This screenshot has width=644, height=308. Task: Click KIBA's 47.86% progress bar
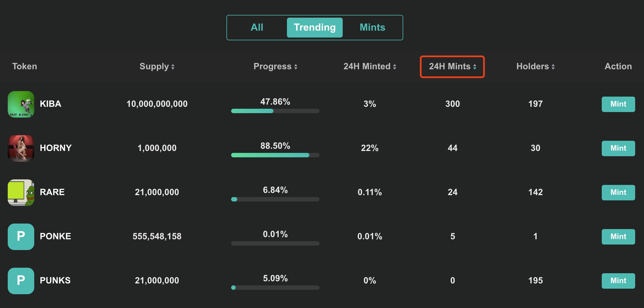coord(275,111)
